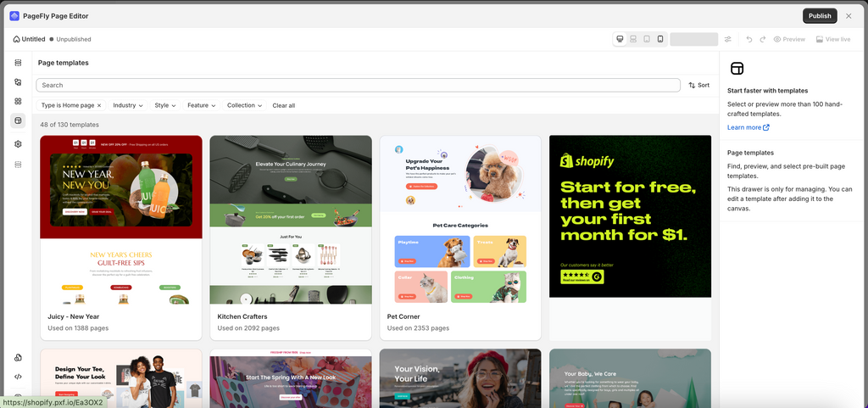
Task: Click the undo arrow in top toolbar
Action: (749, 39)
